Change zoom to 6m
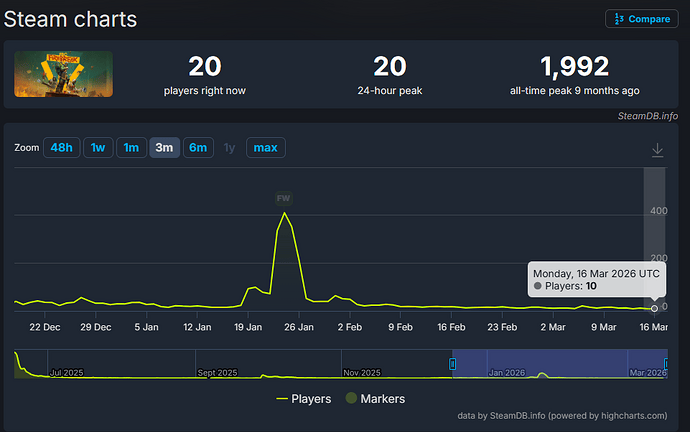The image size is (690, 432). tap(198, 148)
